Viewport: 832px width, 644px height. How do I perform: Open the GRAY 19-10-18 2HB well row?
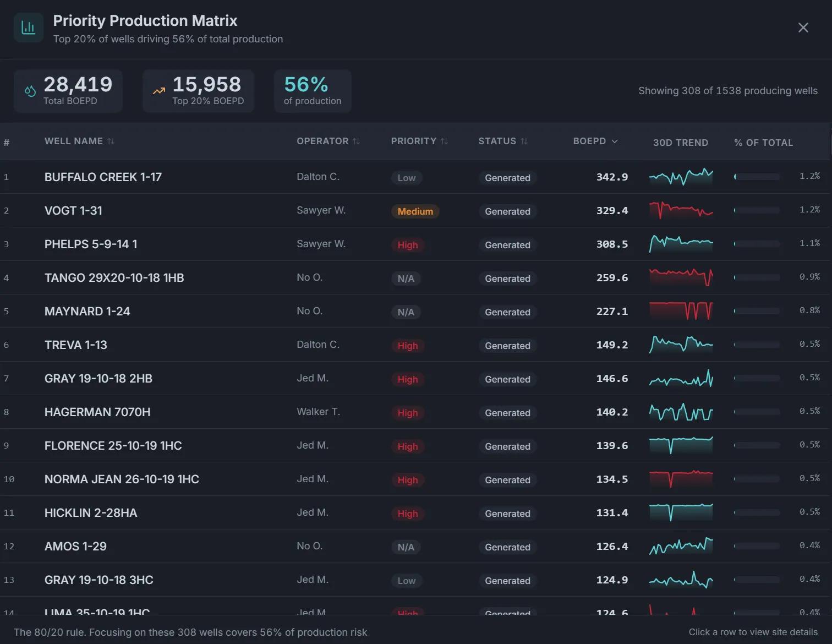click(x=416, y=378)
